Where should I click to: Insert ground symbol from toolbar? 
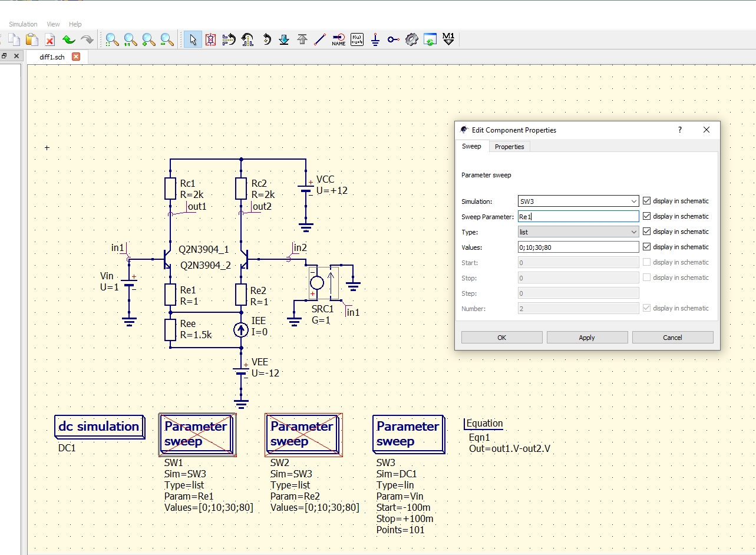click(375, 39)
